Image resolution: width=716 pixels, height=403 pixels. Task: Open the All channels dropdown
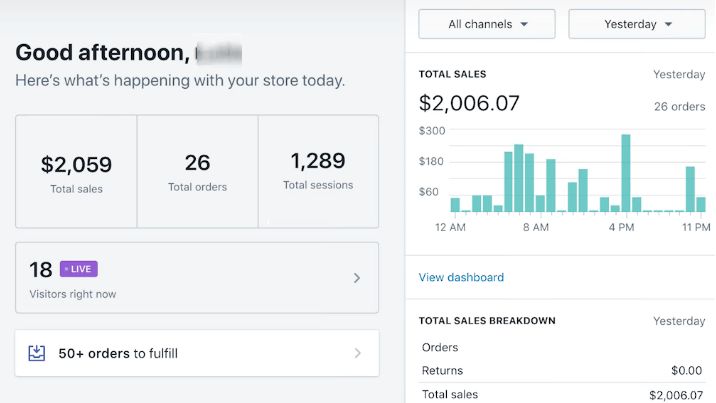(487, 24)
